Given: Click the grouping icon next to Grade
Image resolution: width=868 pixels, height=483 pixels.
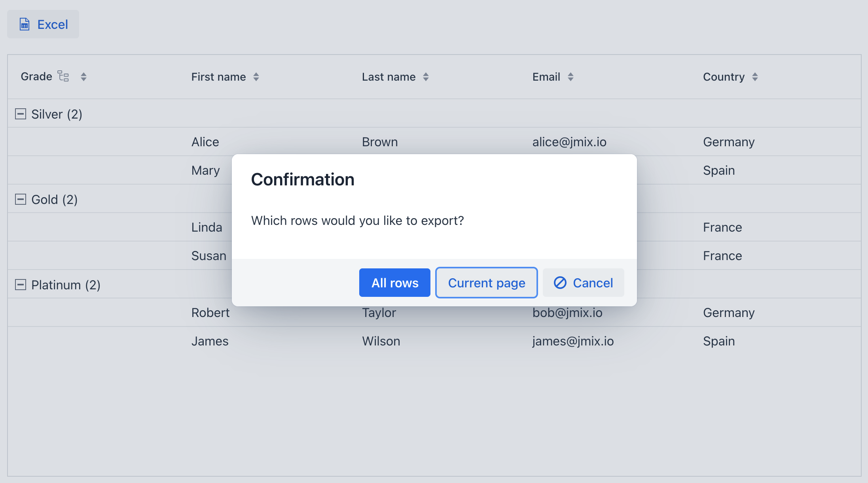Looking at the screenshot, I should [63, 76].
